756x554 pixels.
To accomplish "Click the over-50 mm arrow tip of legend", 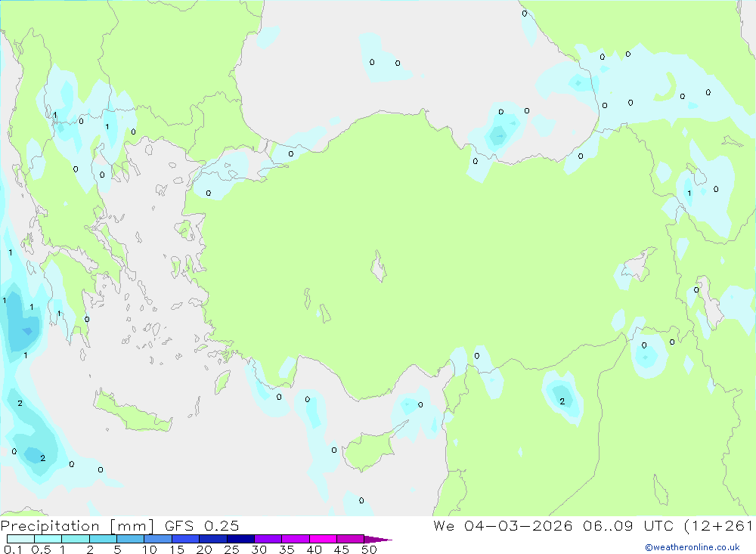I will point(377,539).
